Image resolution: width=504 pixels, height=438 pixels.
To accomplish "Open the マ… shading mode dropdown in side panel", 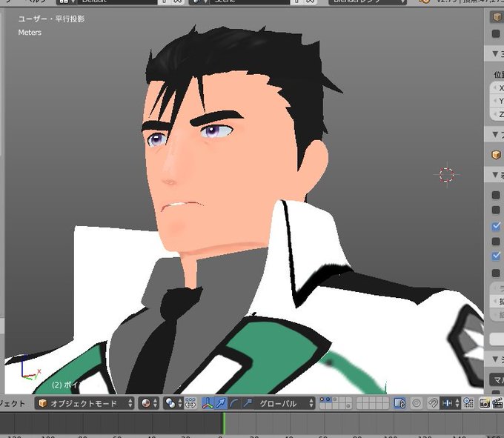I will pos(497,380).
